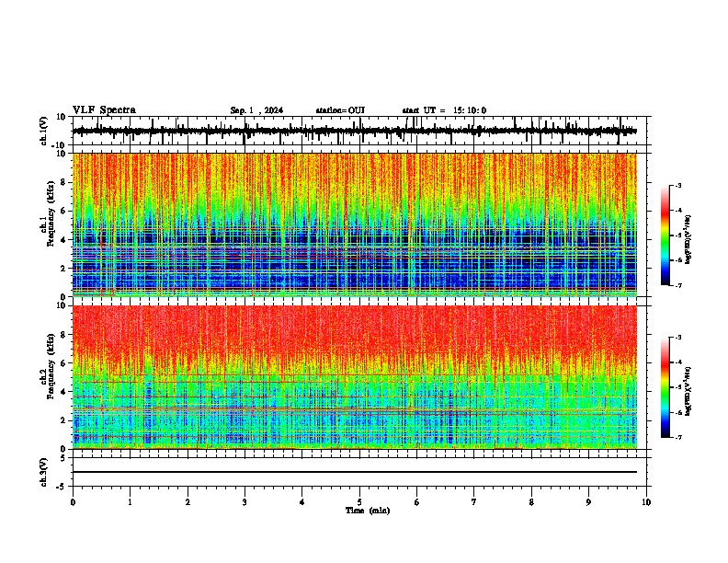
Task: Click the -7 tick label on the ch.2 colorbar
Action: click(x=678, y=437)
